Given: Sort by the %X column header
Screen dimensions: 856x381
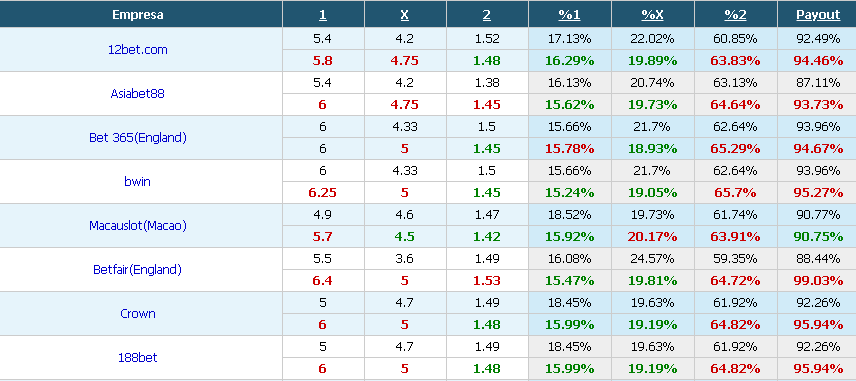Looking at the screenshot, I should click(652, 15).
